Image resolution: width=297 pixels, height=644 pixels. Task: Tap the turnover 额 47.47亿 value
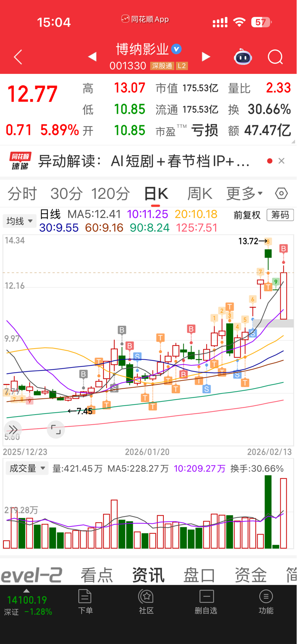pyautogui.click(x=267, y=130)
